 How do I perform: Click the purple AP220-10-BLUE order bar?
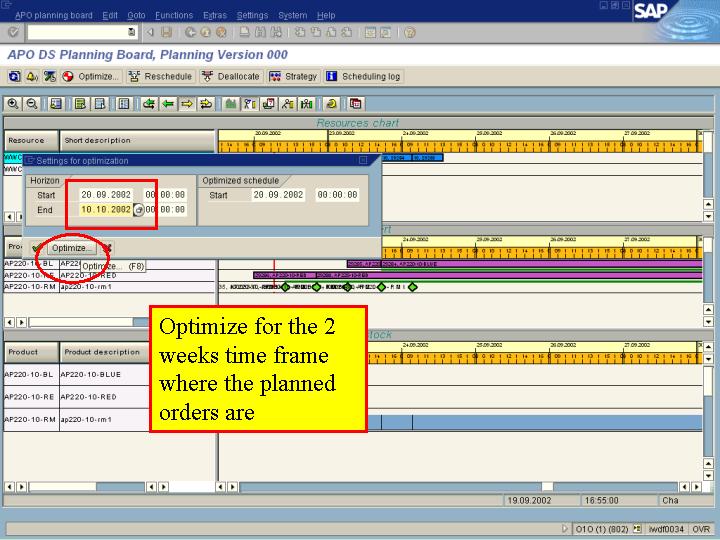[x=542, y=264]
